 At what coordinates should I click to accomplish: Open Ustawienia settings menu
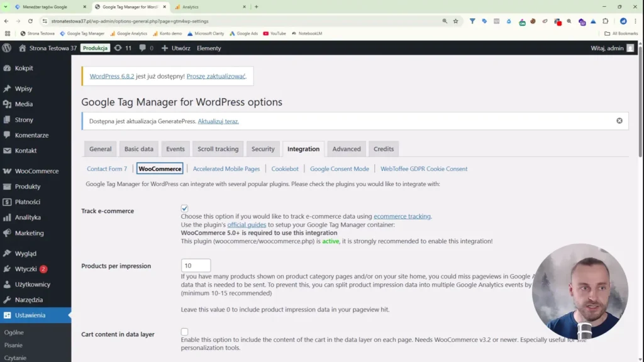[35, 315]
